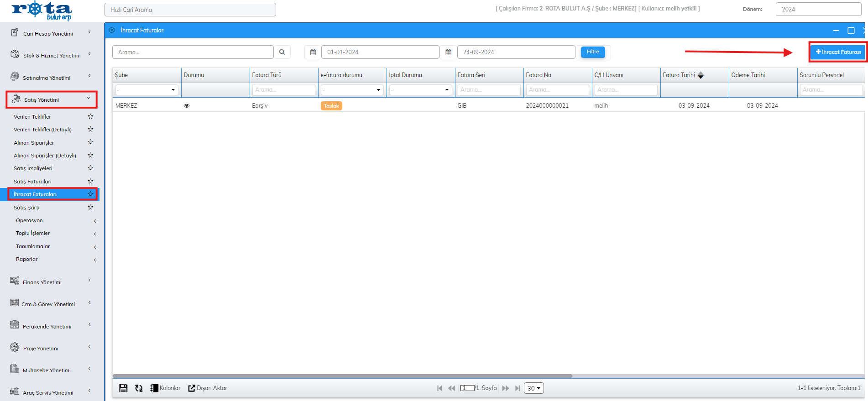The height and width of the screenshot is (401, 868).
Task: Click the search magnifier icon button
Action: 282,52
